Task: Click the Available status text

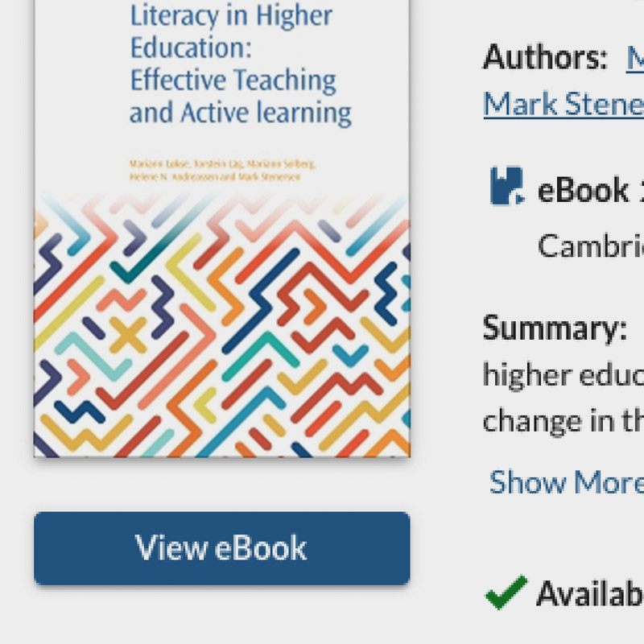Action: click(x=590, y=594)
